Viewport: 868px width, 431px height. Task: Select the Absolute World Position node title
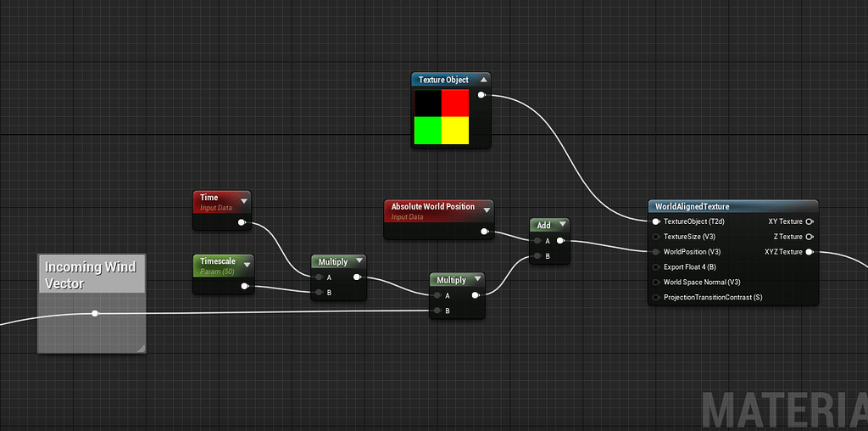click(433, 207)
